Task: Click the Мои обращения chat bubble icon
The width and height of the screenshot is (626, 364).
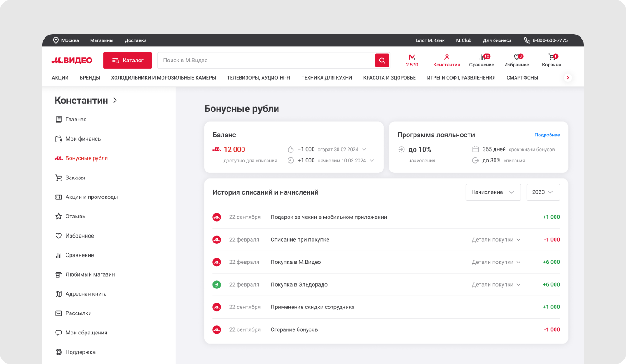Action: coord(59,333)
